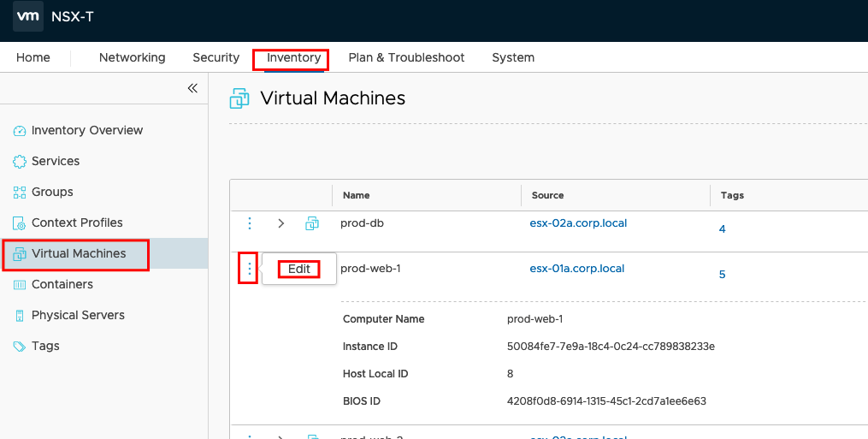This screenshot has height=439, width=868.
Task: Click the Context Profiles icon
Action: tap(20, 222)
